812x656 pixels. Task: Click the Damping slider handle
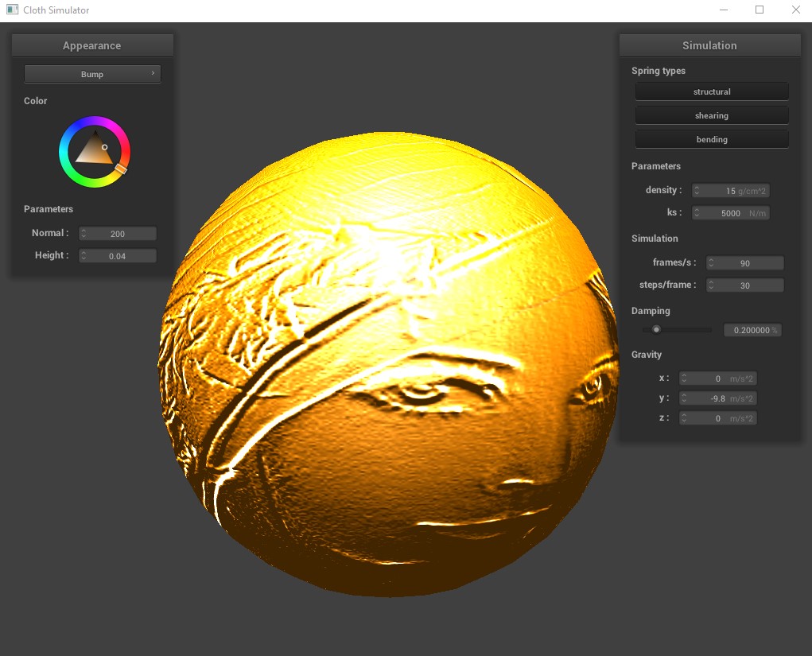656,329
